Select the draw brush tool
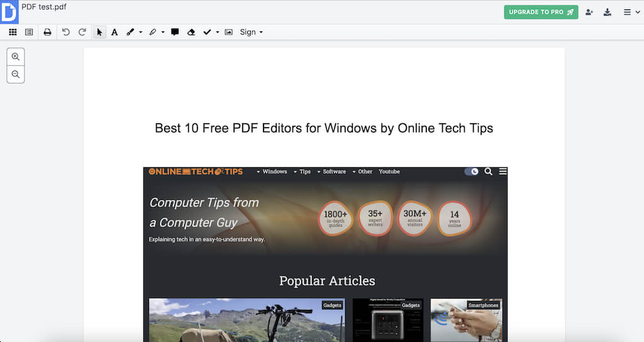This screenshot has width=644, height=342. click(x=130, y=32)
